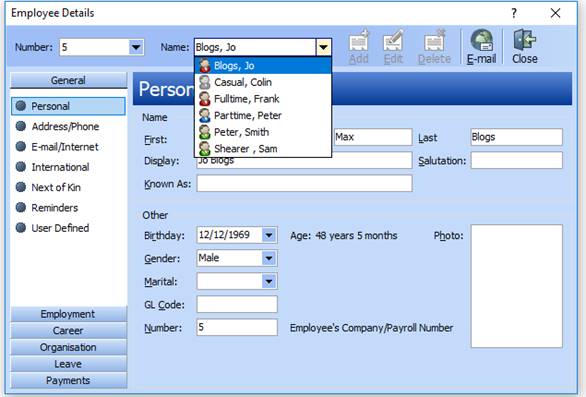Click the green avatar icon beside Shearer, Sam
The height and width of the screenshot is (397, 586).
[204, 148]
